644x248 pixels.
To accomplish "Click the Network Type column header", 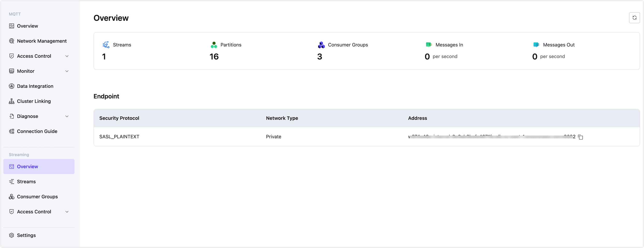I will [282, 118].
